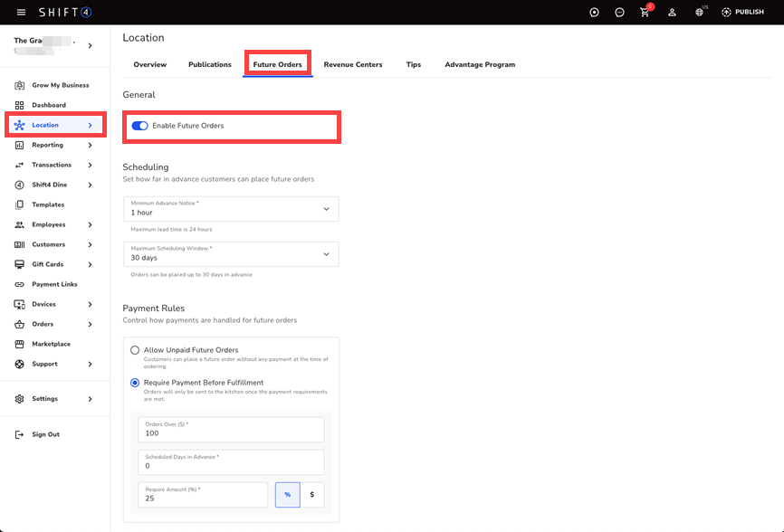Click the Customers icon
The width and height of the screenshot is (784, 532).
click(20, 245)
